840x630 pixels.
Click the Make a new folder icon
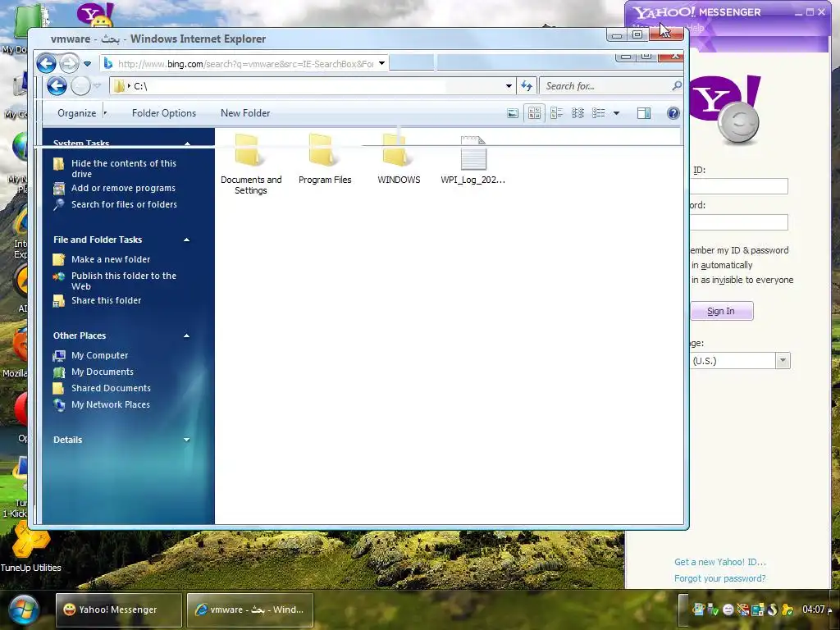pyautogui.click(x=59, y=260)
